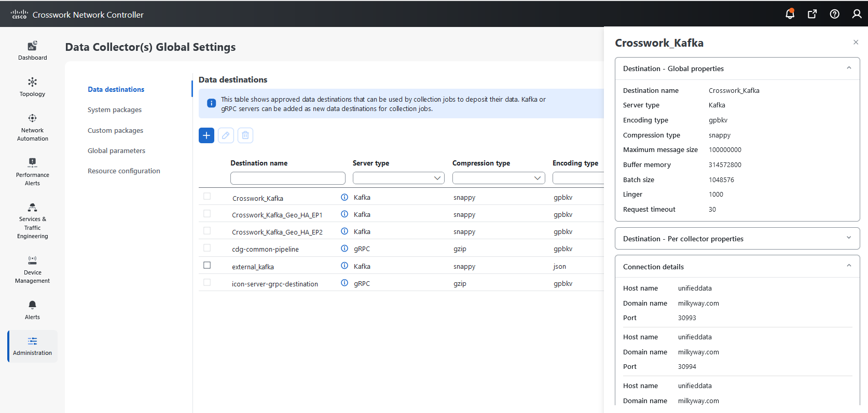Open Services & Traffic Engineering sidebar item
868x413 pixels.
[x=33, y=221]
